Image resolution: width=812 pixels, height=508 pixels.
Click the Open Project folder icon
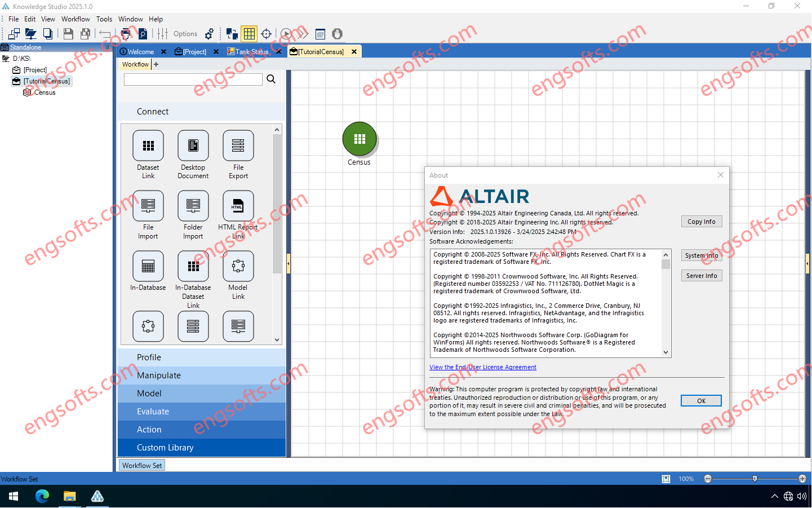click(31, 34)
